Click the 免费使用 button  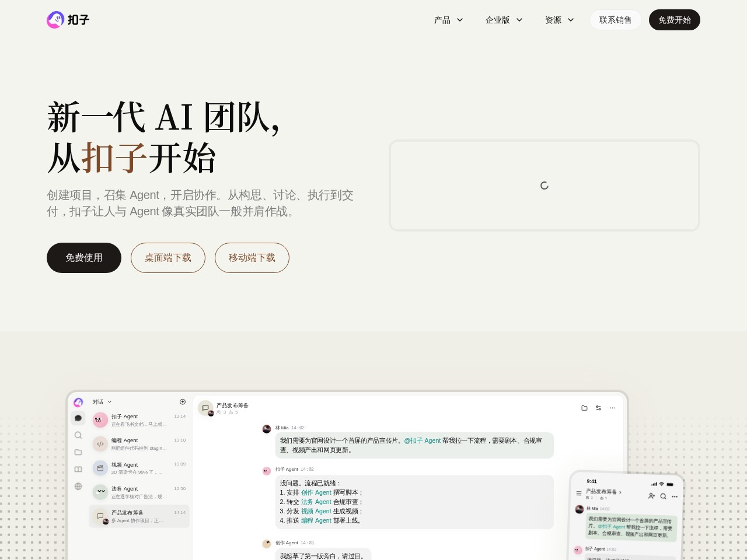84,258
